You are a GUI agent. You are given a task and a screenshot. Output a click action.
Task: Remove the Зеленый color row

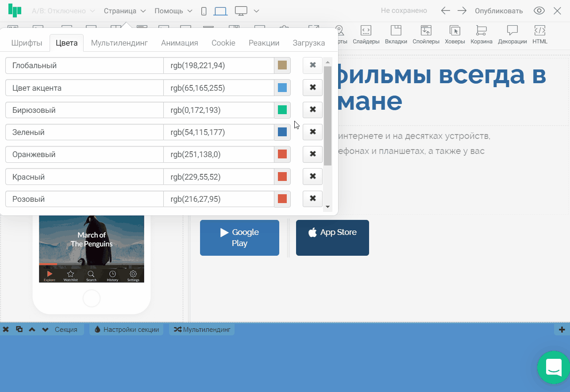(312, 131)
